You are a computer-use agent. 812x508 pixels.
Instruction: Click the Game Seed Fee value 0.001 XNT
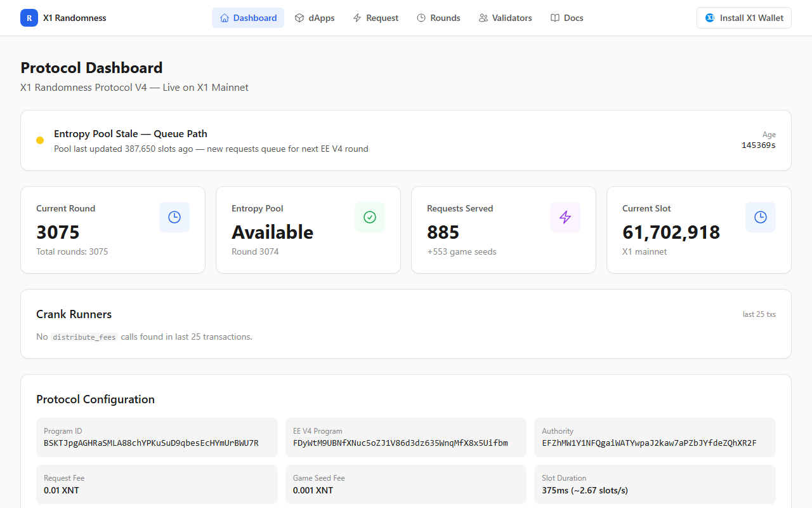pyautogui.click(x=313, y=490)
